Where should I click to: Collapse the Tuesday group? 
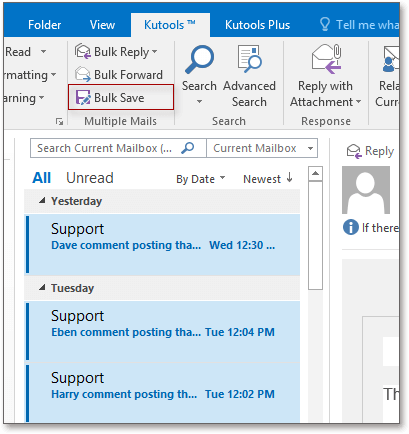[x=42, y=288]
